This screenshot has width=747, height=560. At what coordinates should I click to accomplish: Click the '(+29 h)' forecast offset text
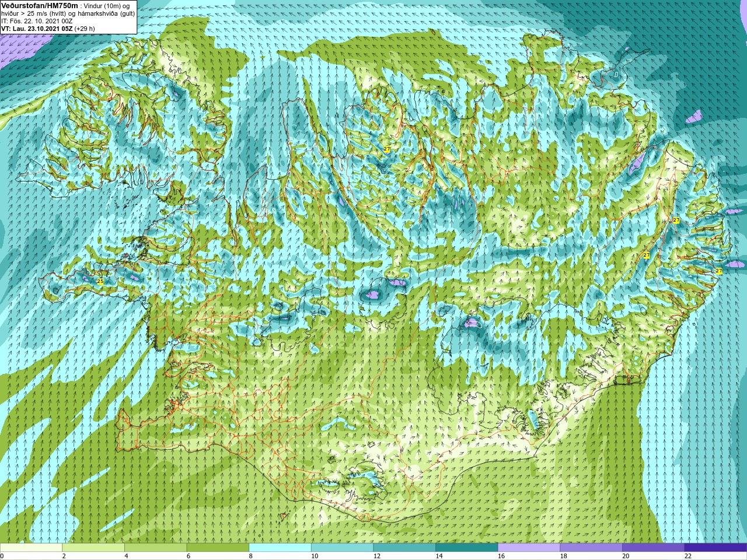pos(85,28)
